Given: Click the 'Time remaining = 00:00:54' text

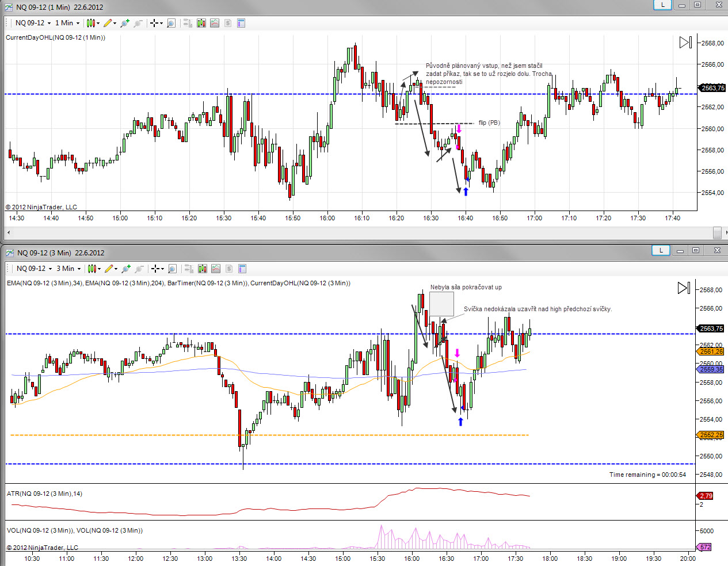Looking at the screenshot, I should [x=647, y=475].
